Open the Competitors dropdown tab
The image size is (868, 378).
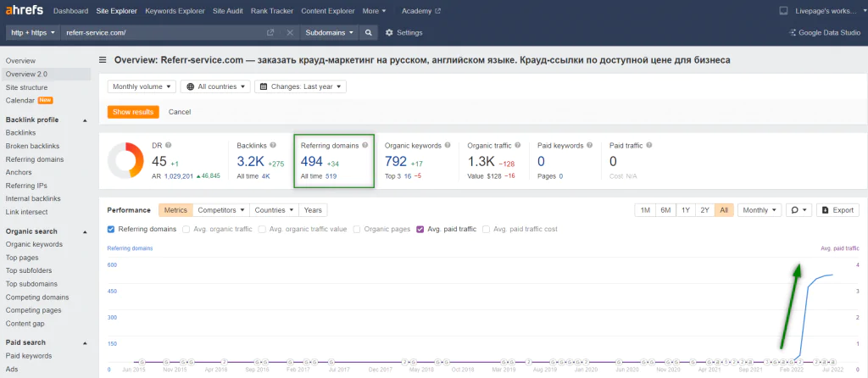click(221, 210)
